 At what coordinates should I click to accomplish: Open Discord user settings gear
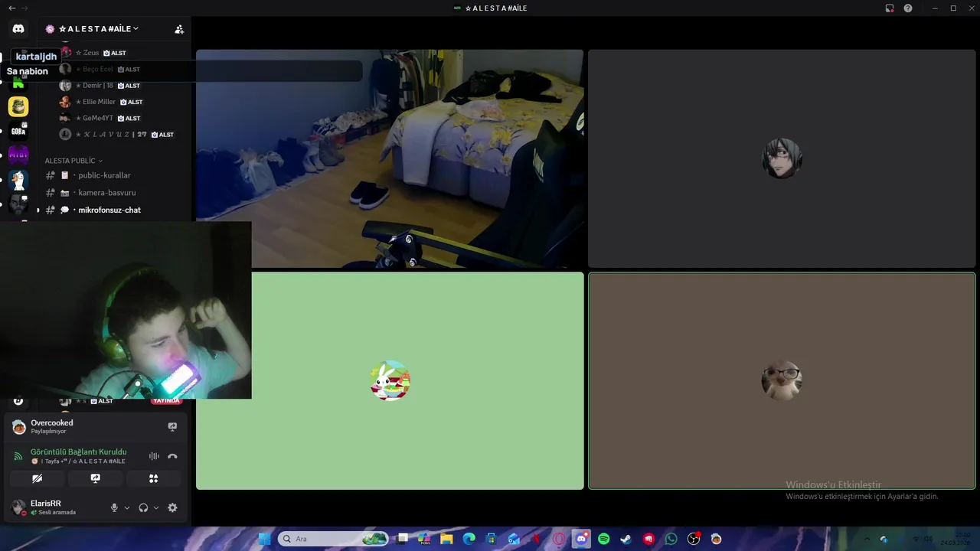pyautogui.click(x=172, y=507)
